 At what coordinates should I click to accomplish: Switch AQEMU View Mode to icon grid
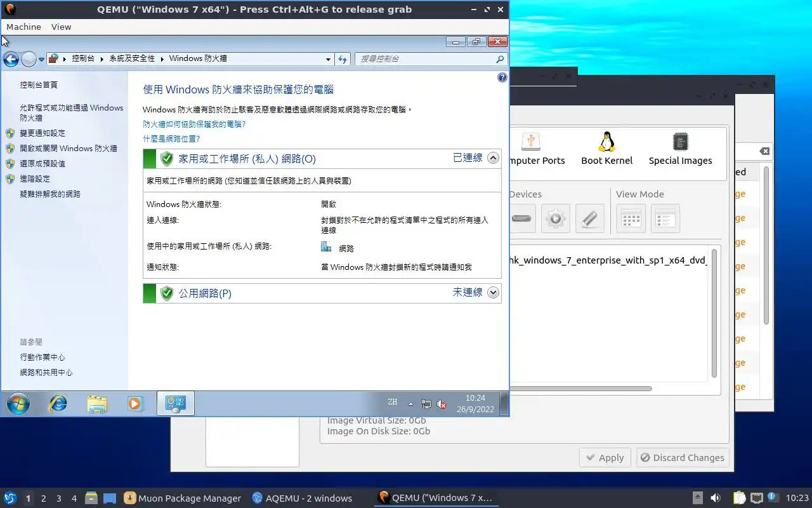click(x=631, y=218)
